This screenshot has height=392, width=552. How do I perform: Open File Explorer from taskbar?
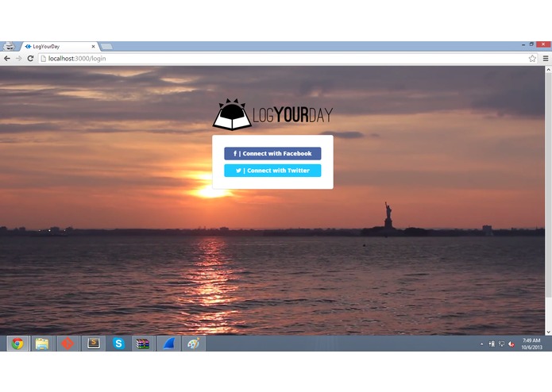(x=42, y=344)
